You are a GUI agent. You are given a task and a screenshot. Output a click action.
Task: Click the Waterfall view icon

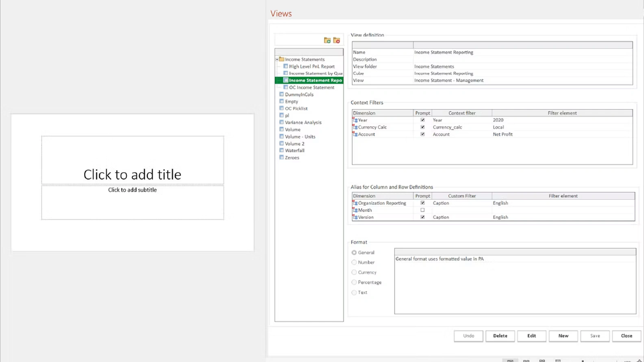(281, 150)
